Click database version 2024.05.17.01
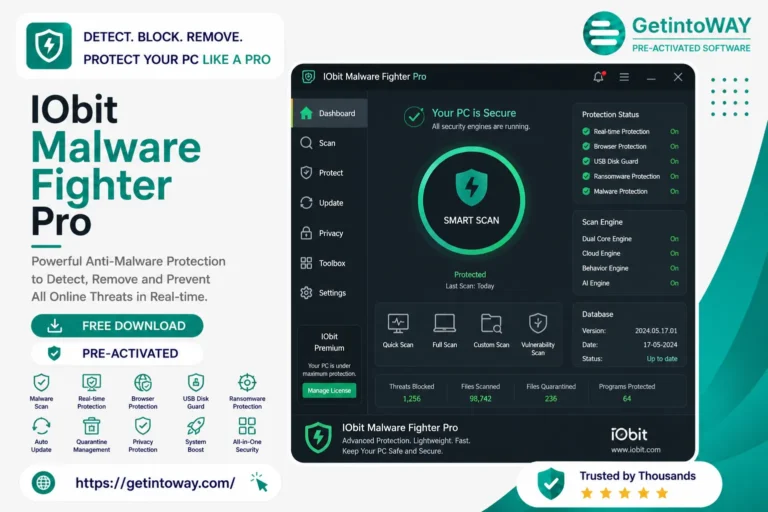 tap(656, 331)
